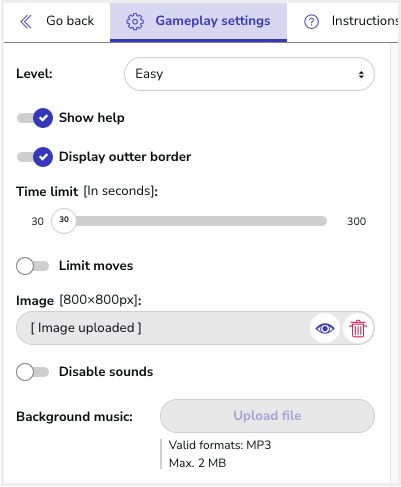This screenshot has width=401, height=487.
Task: Open the Instructions tab
Action: click(350, 21)
